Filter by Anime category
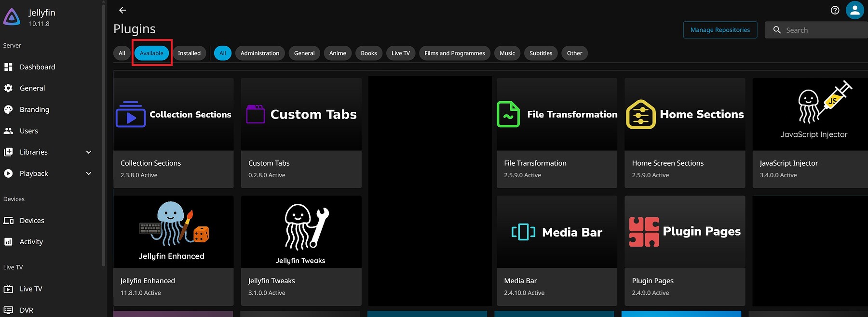868x317 pixels. coord(338,53)
